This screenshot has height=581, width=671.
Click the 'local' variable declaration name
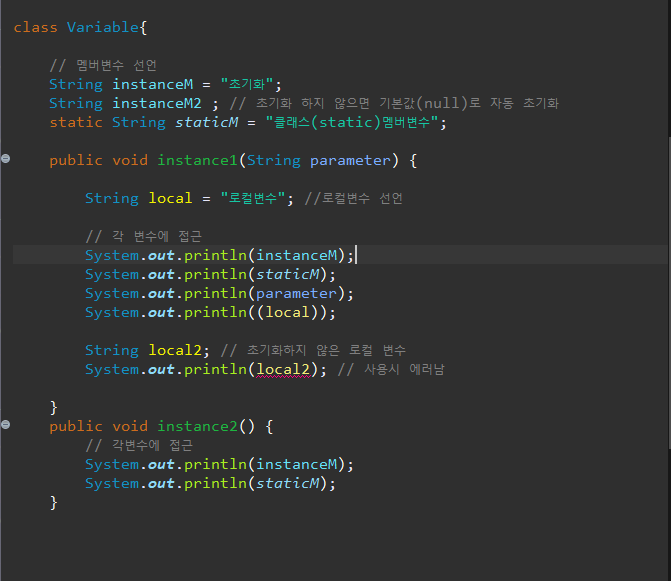[x=170, y=198]
